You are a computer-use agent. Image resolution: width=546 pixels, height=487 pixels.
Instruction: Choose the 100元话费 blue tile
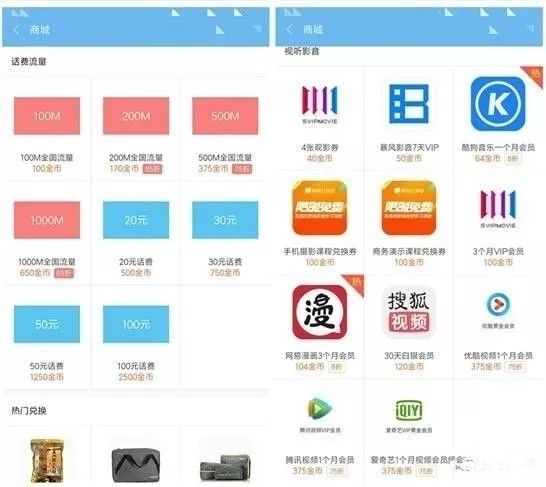tap(136, 324)
